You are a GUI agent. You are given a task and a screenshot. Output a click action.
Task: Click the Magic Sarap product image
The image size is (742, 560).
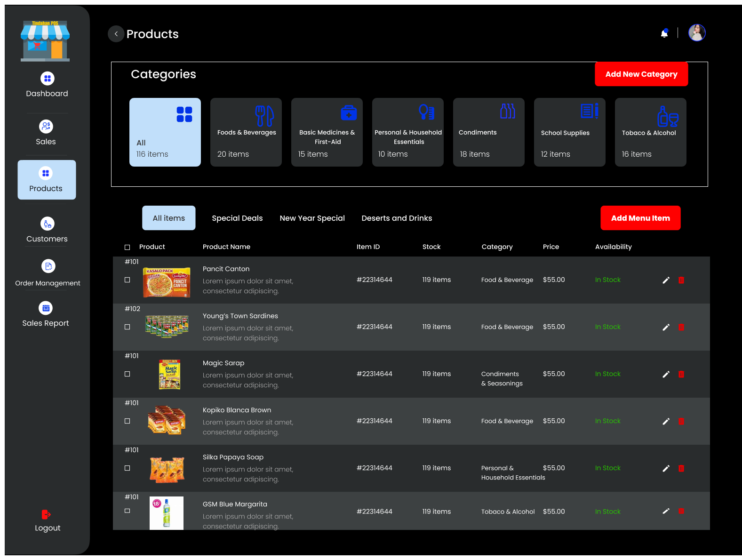coord(170,375)
